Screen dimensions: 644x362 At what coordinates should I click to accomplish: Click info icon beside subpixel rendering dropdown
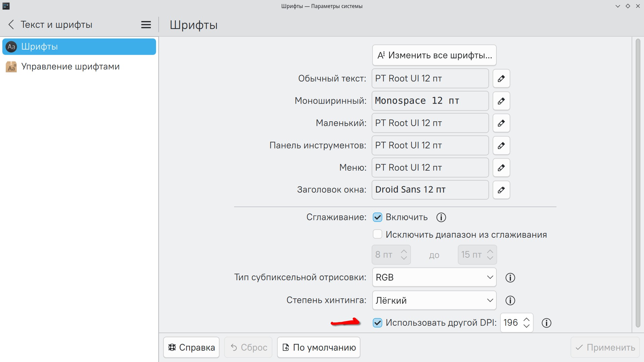coord(510,278)
